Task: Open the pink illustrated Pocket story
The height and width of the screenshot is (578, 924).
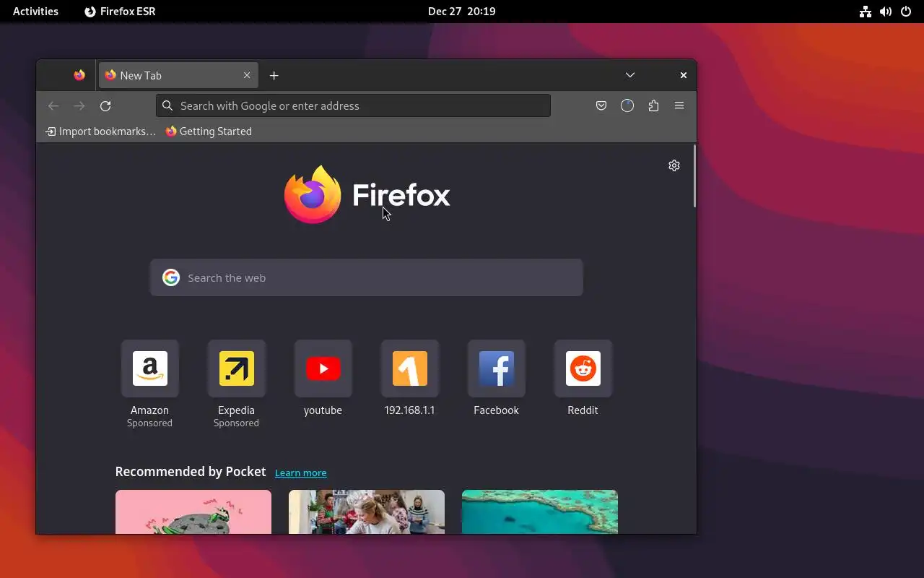Action: pos(193,512)
